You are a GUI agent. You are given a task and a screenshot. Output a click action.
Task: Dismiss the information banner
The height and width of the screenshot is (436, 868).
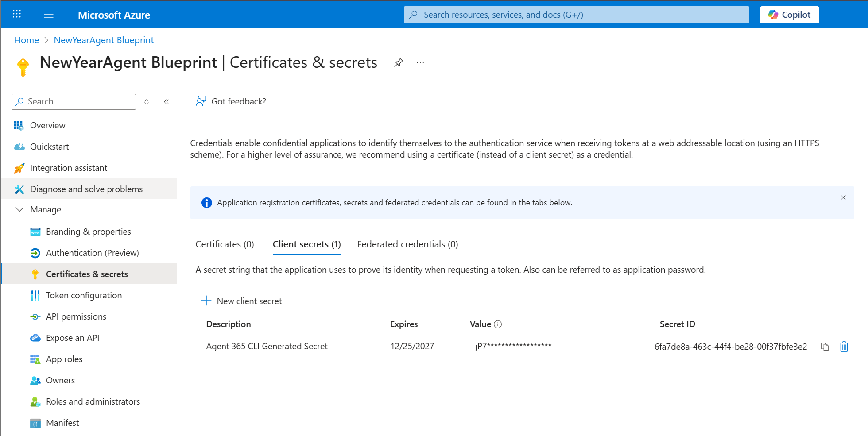843,197
